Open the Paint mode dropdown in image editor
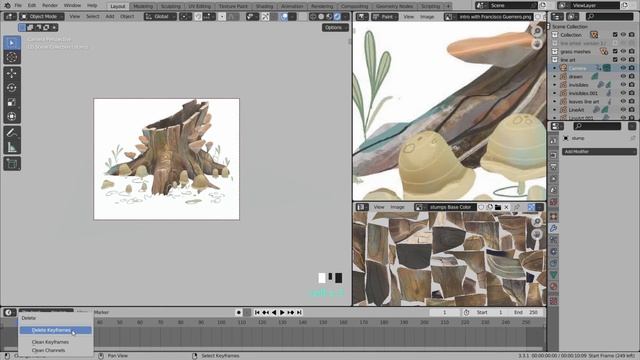 pos(385,17)
